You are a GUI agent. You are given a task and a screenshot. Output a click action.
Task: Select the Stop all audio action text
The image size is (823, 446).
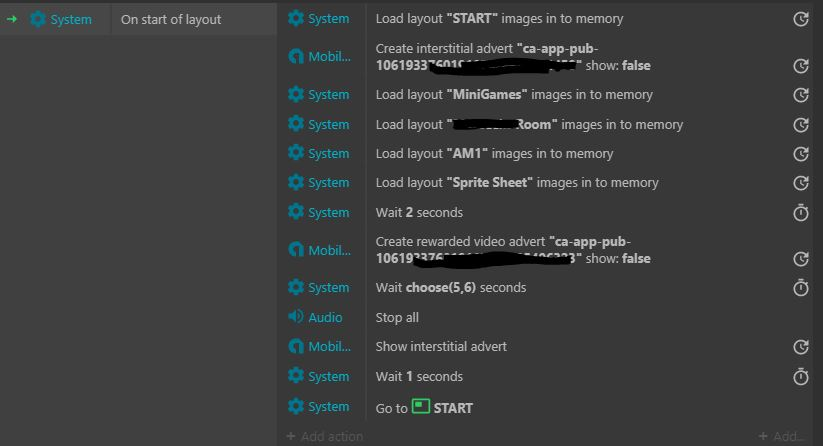tap(397, 317)
